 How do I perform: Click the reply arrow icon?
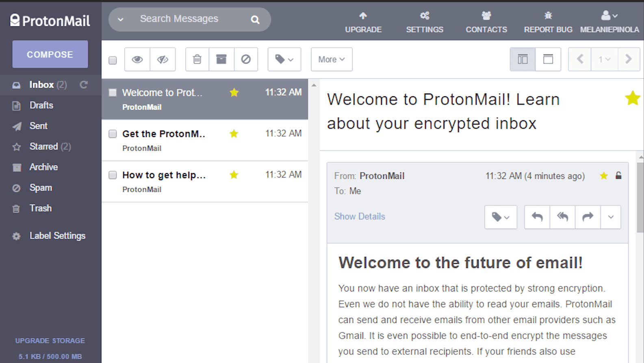(x=537, y=217)
